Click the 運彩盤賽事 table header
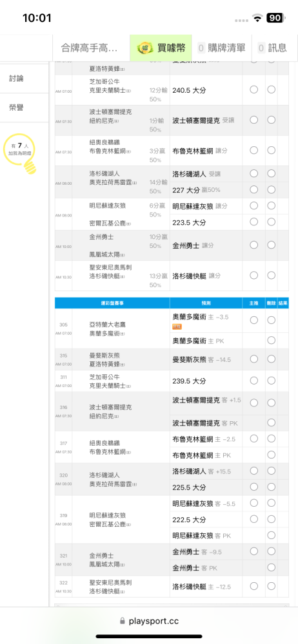298x644 pixels. pos(112,303)
